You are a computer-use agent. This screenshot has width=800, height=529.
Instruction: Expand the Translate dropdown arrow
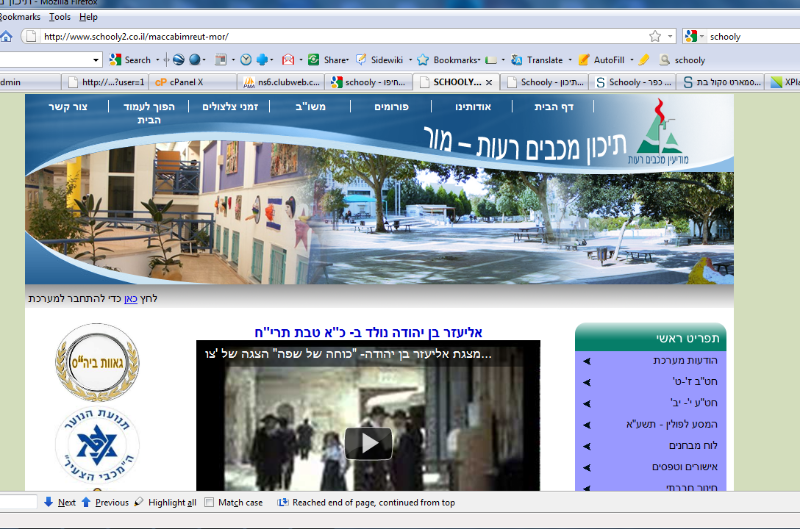(570, 60)
